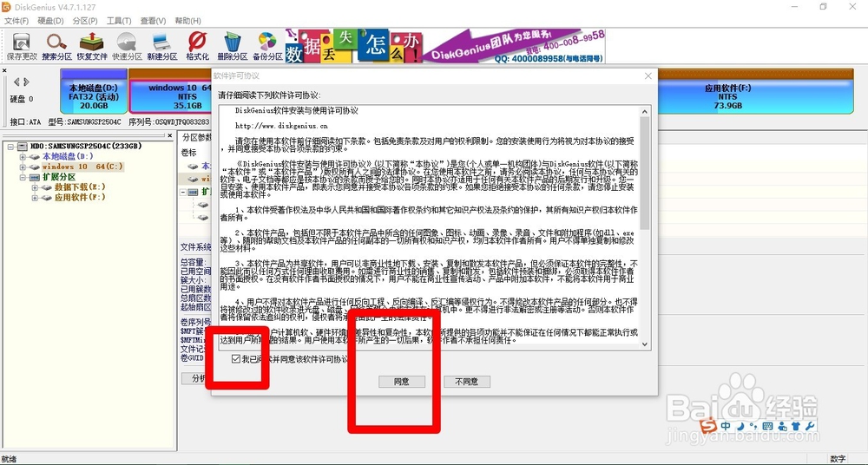Expand the 数据下载(E:) tree node

tap(35, 187)
